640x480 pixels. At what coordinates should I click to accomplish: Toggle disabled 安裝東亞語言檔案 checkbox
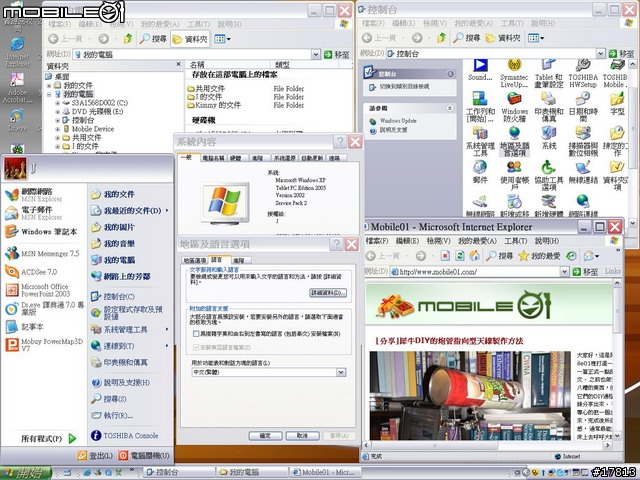point(196,347)
